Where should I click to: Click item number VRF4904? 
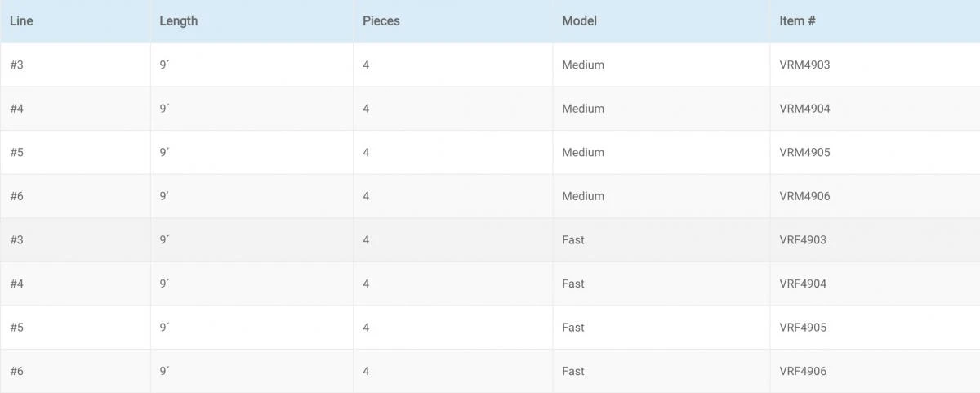tap(803, 284)
